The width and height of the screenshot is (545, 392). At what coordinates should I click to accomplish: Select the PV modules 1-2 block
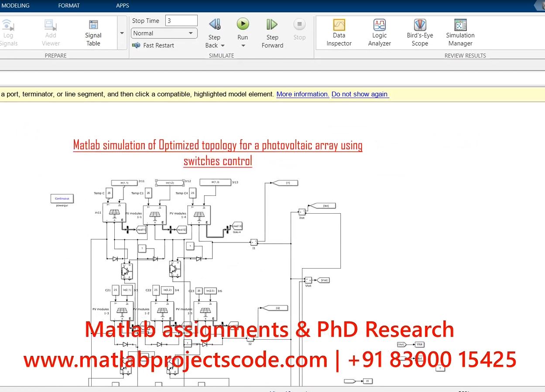point(162,311)
